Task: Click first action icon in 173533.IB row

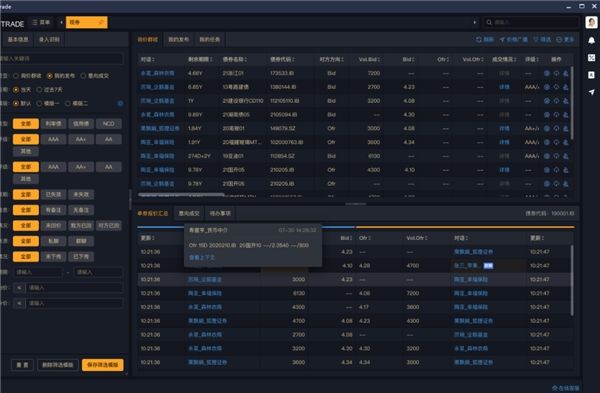Action: pyautogui.click(x=547, y=73)
